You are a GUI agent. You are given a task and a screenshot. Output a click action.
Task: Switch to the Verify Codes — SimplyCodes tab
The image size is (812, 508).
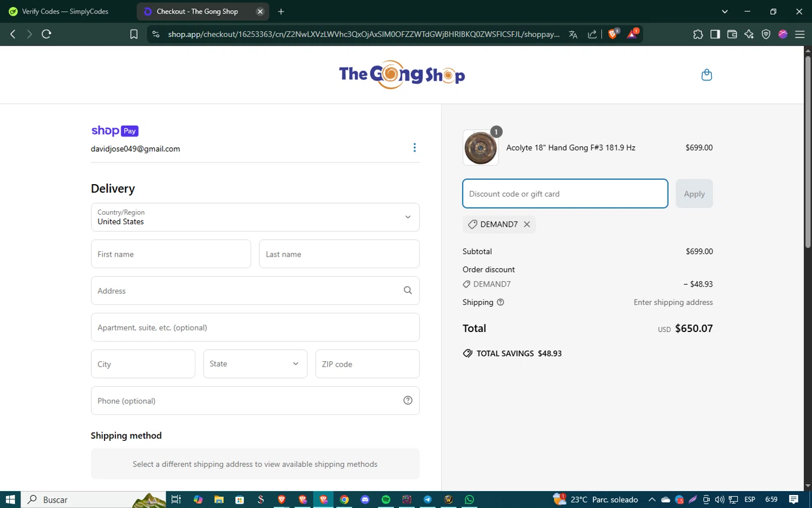66,11
